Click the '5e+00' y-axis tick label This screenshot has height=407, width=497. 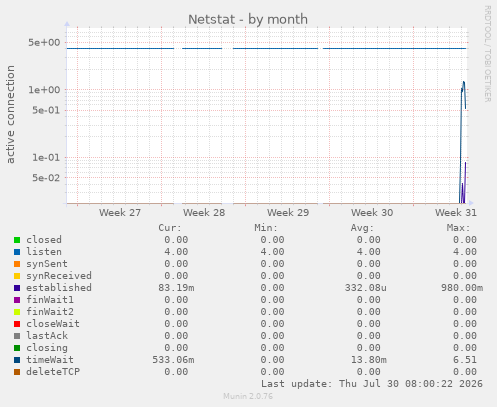coord(44,43)
